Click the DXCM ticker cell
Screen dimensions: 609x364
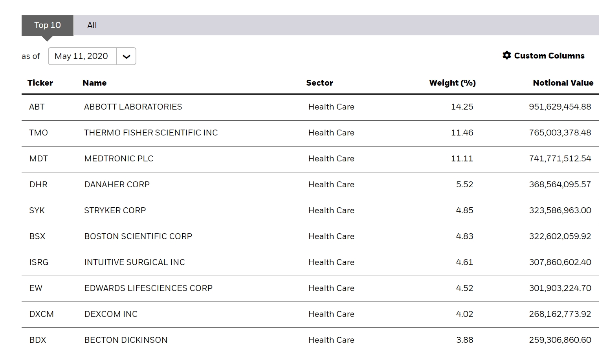(41, 314)
